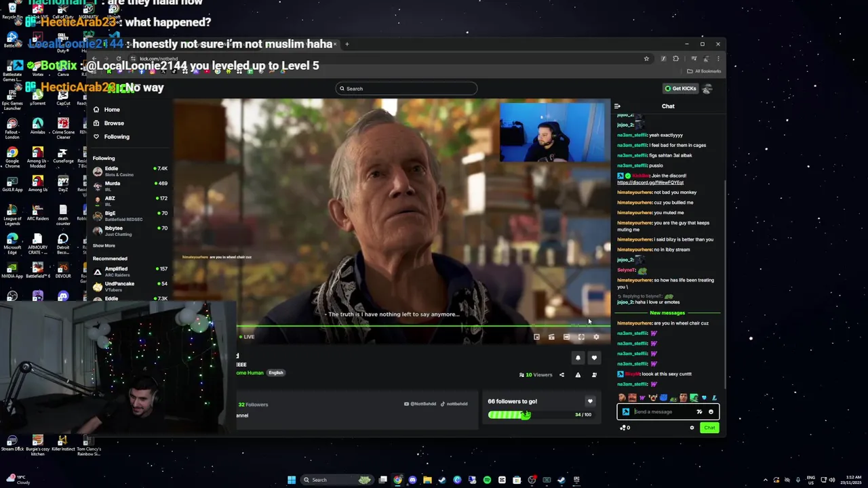
Task: Open ABZ's channel in Following list
Action: [x=130, y=201]
